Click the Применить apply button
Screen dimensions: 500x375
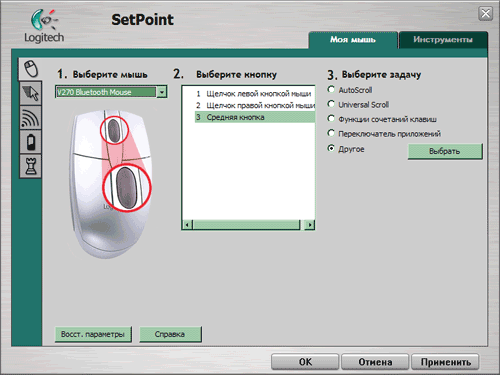tap(445, 362)
